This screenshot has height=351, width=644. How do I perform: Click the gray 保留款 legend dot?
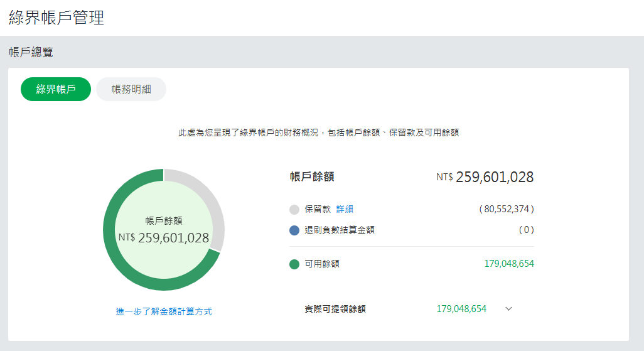[x=294, y=210]
